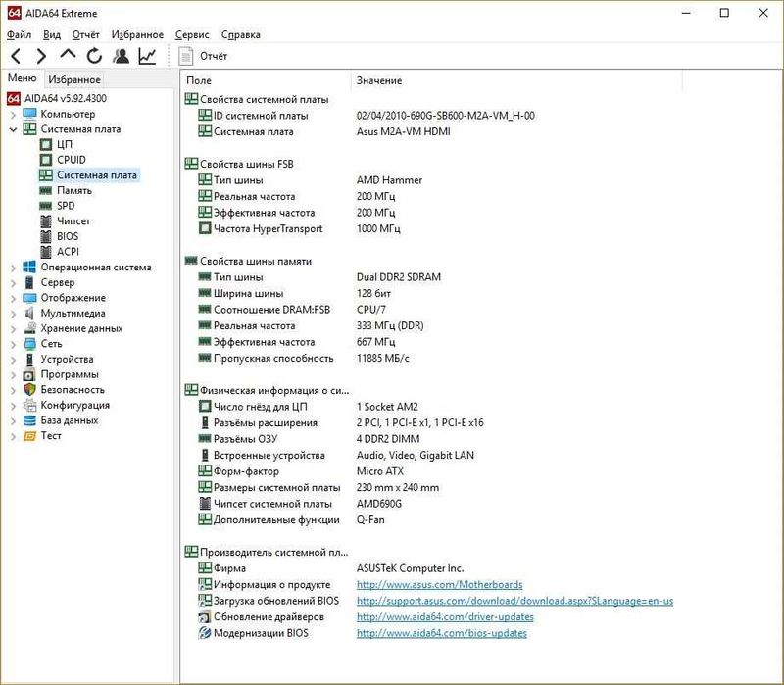
Task: Click the BIOS chip icon in tree
Action: (x=45, y=236)
